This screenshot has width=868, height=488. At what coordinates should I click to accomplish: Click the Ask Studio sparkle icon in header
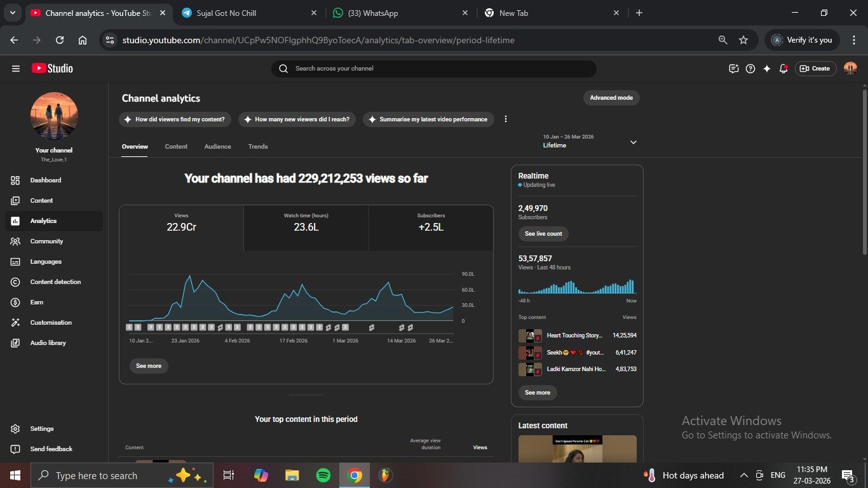pyautogui.click(x=767, y=69)
